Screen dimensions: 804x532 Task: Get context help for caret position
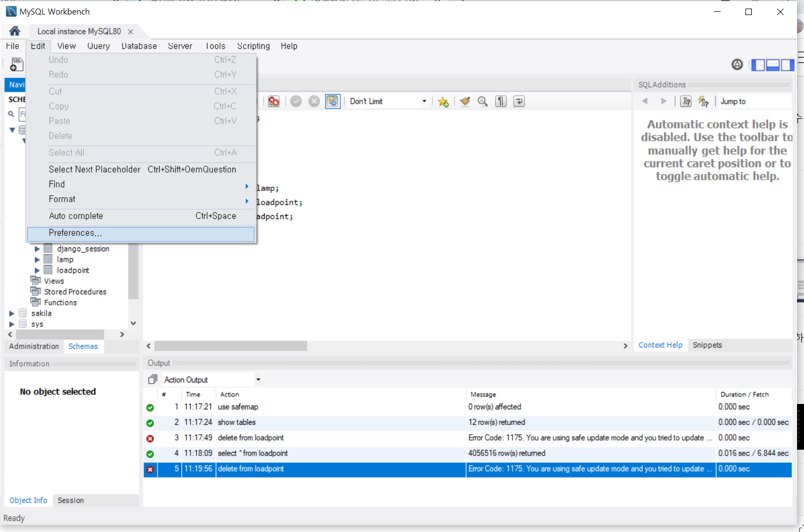[x=686, y=101]
